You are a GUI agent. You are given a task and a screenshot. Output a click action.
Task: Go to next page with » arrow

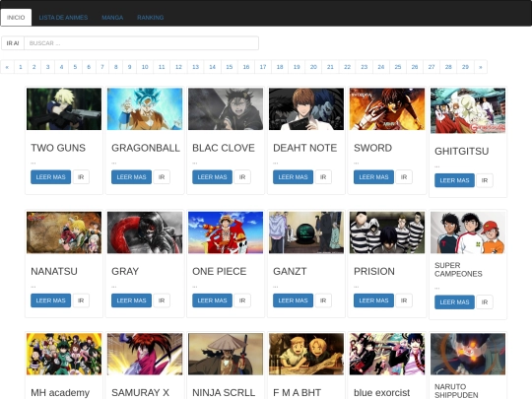[481, 67]
